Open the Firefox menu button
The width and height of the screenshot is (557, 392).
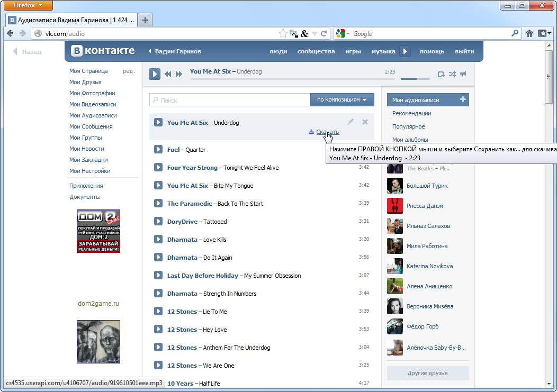(x=28, y=5)
